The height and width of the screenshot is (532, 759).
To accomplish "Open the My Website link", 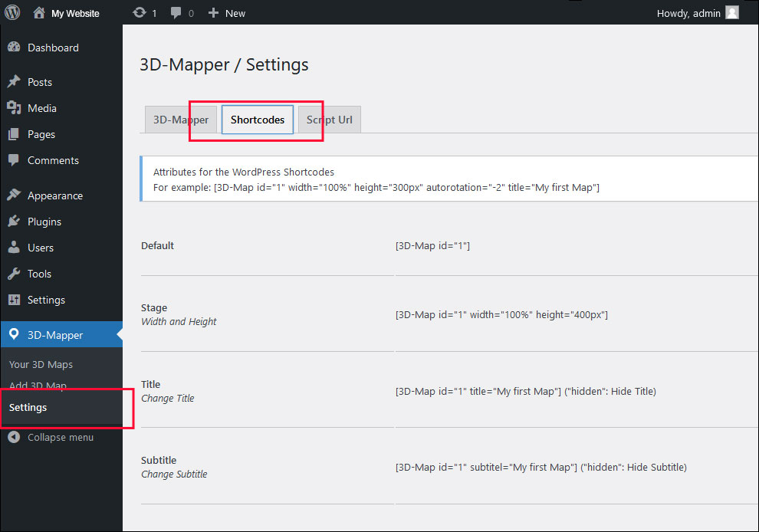I will 75,14.
